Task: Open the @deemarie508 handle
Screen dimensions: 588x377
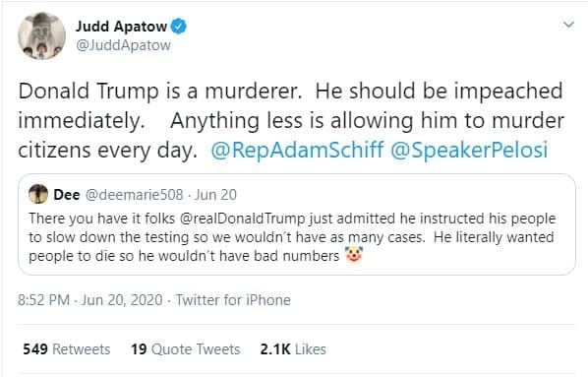Action: 135,195
